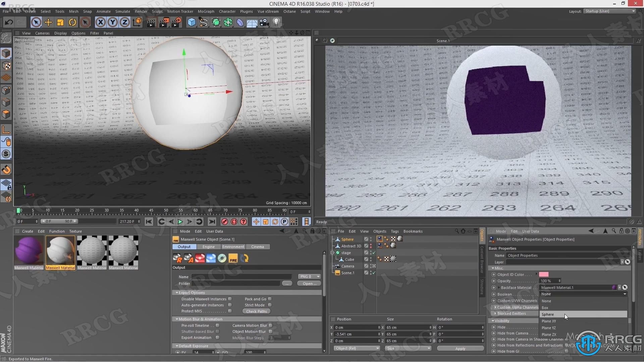Enable Pack and Go checkbox
Image resolution: width=644 pixels, height=362 pixels.
tap(270, 299)
